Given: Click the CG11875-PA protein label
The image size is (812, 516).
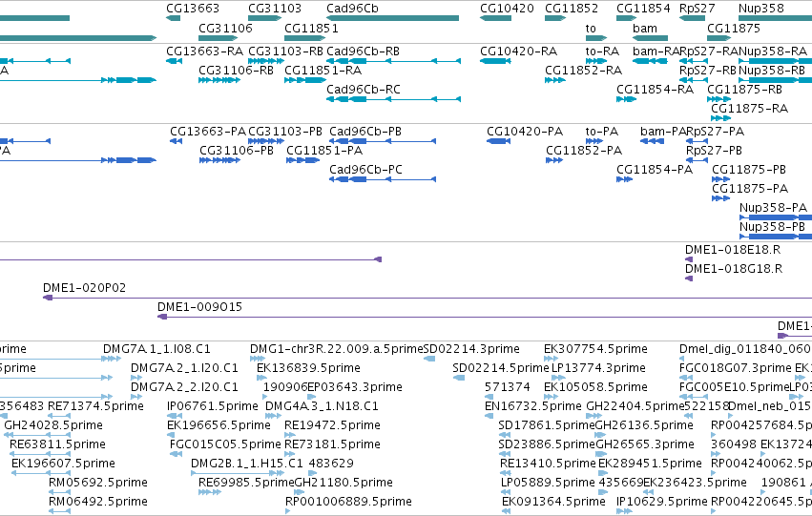Looking at the screenshot, I should coord(750,189).
